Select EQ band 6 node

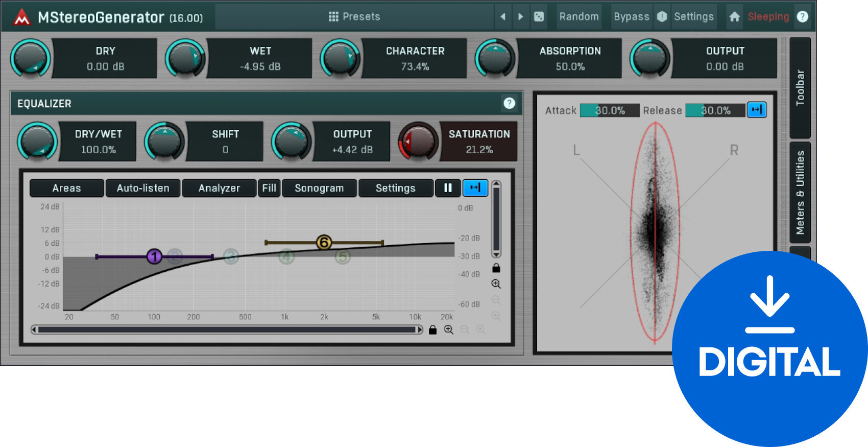point(324,242)
